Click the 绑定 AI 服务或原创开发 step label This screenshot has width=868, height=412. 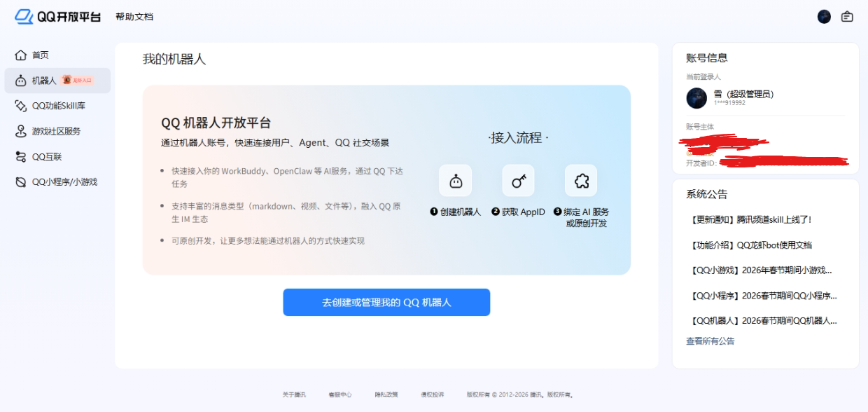coord(582,217)
